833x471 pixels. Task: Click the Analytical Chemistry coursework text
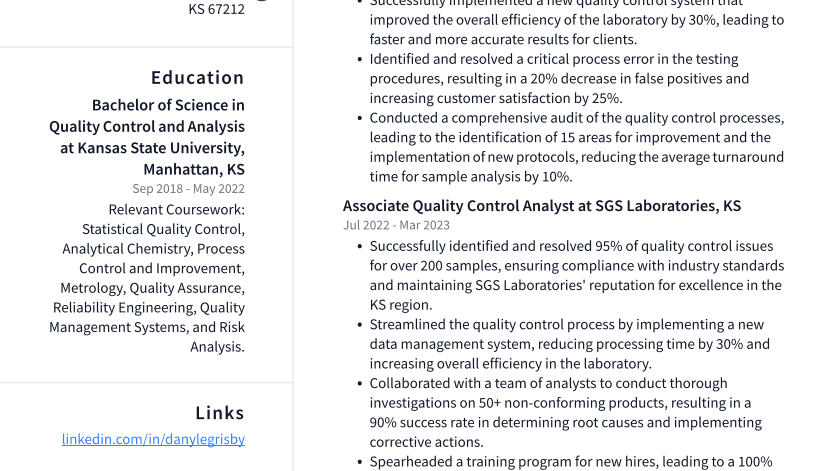[x=126, y=249]
